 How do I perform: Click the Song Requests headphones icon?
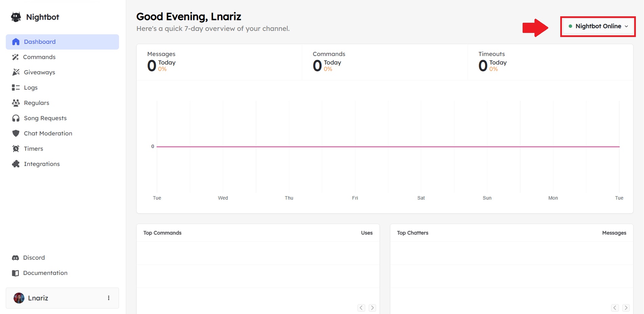tap(16, 118)
